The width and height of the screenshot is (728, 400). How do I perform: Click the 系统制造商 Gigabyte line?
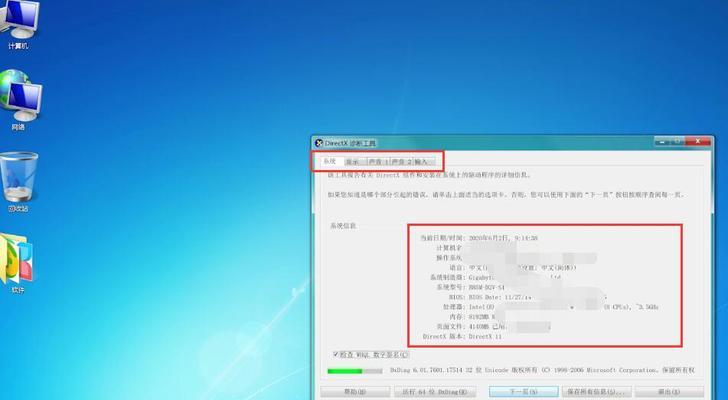coord(495,277)
